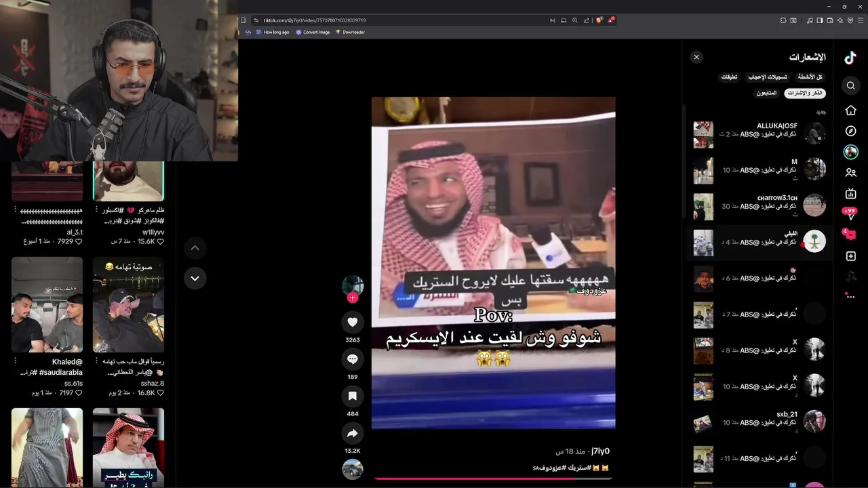Screen dimensions: 868x488
Task: Follow the creator via red plus badge
Action: [x=353, y=298]
